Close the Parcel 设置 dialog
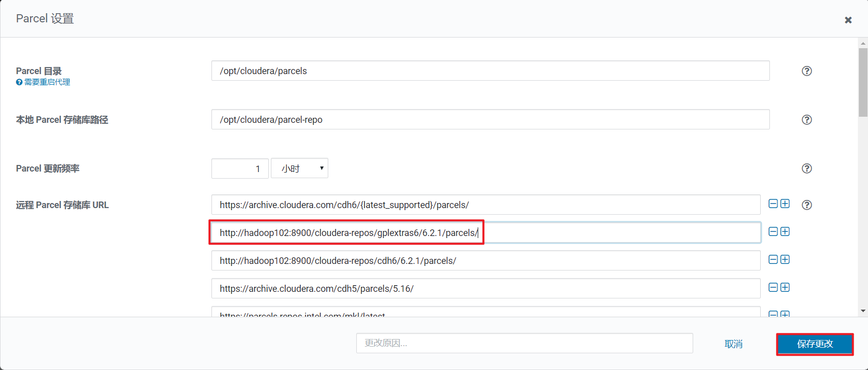 point(848,20)
